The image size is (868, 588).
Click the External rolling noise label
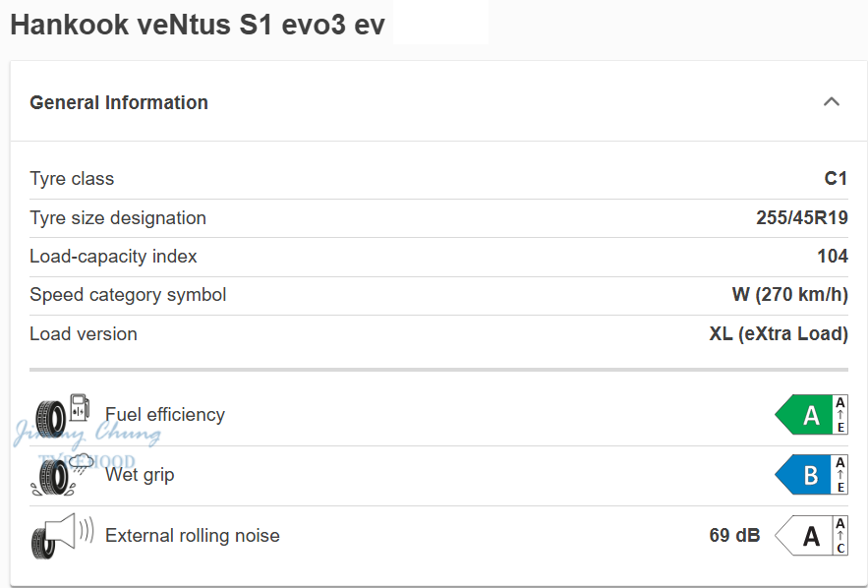point(193,536)
